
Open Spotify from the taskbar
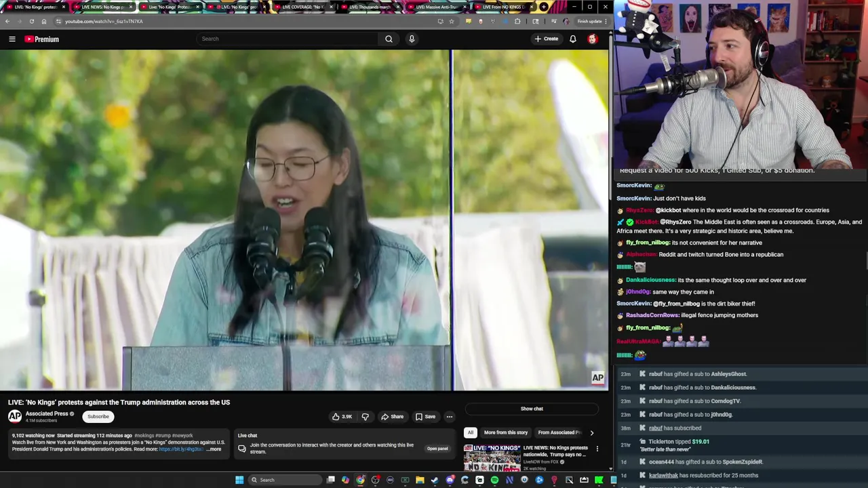(494, 480)
